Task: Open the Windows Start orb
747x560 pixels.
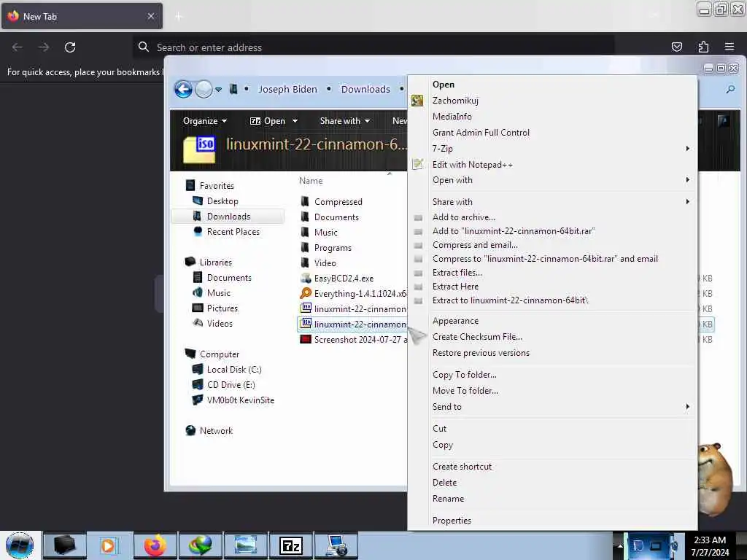Action: tap(20, 545)
